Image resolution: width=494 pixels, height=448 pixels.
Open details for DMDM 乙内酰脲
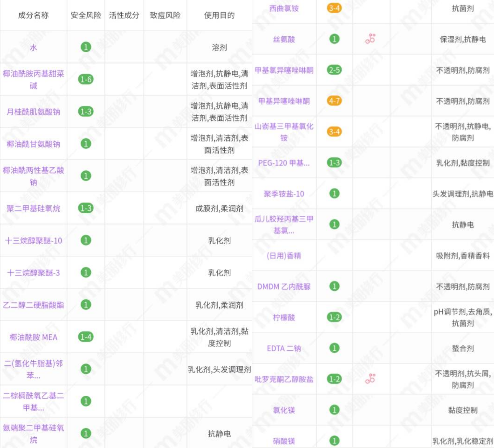[x=284, y=287]
